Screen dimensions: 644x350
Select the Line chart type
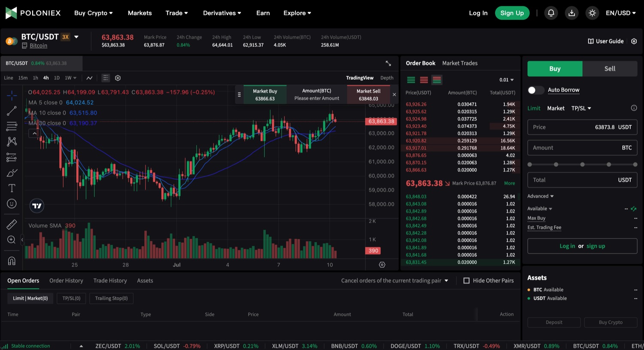click(8, 78)
